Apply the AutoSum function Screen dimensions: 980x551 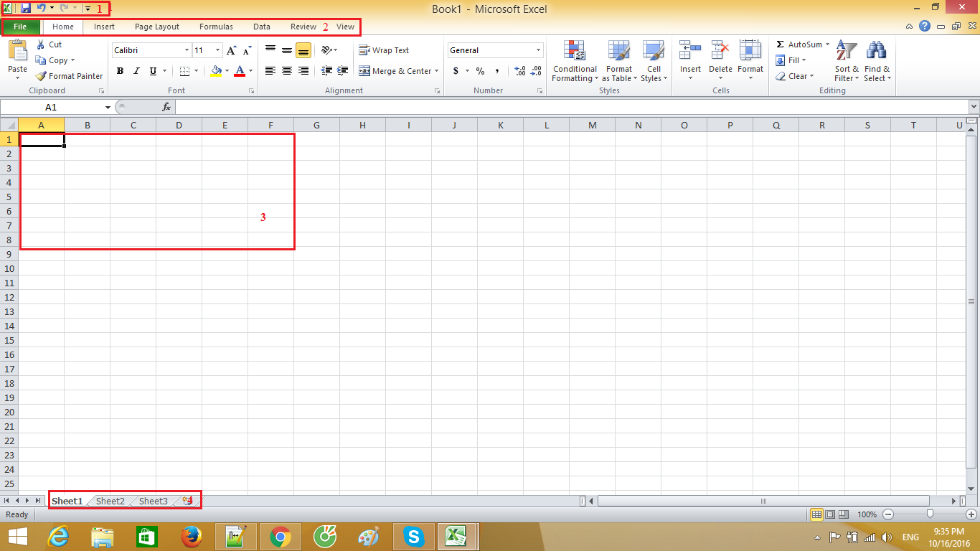click(x=798, y=44)
